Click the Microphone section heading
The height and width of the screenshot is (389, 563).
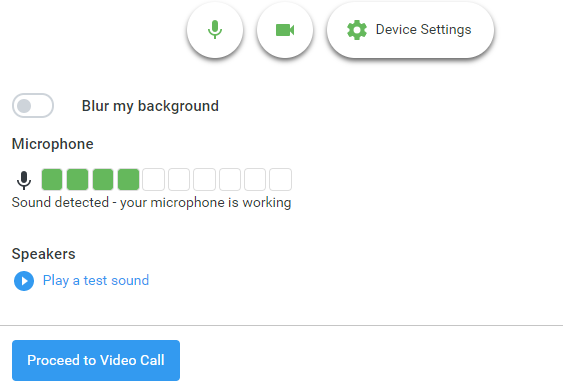[x=52, y=144]
